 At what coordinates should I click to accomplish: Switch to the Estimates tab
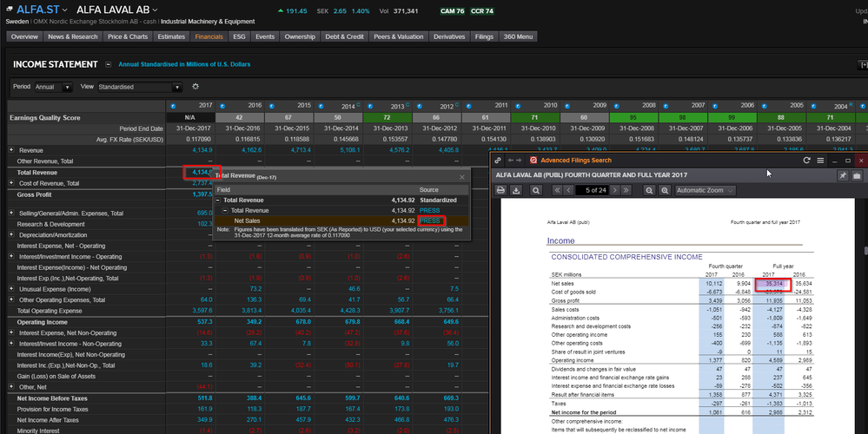point(171,37)
